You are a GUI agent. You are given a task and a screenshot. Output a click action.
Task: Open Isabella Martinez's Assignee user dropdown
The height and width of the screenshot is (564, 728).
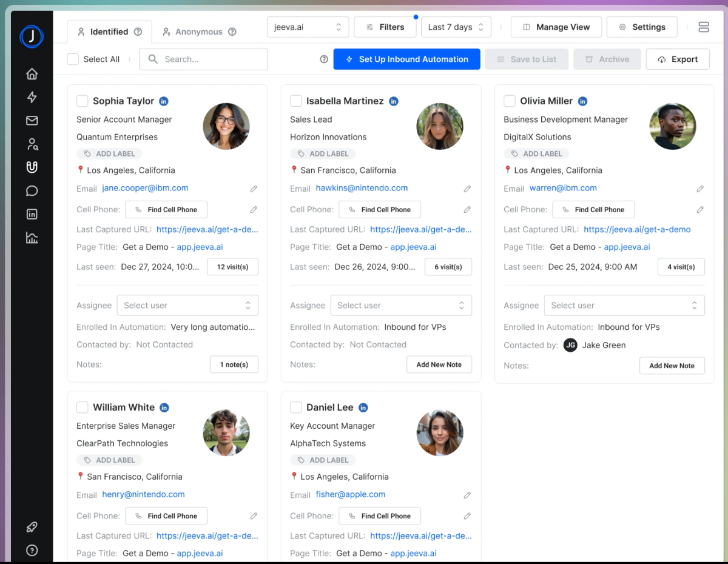(401, 305)
